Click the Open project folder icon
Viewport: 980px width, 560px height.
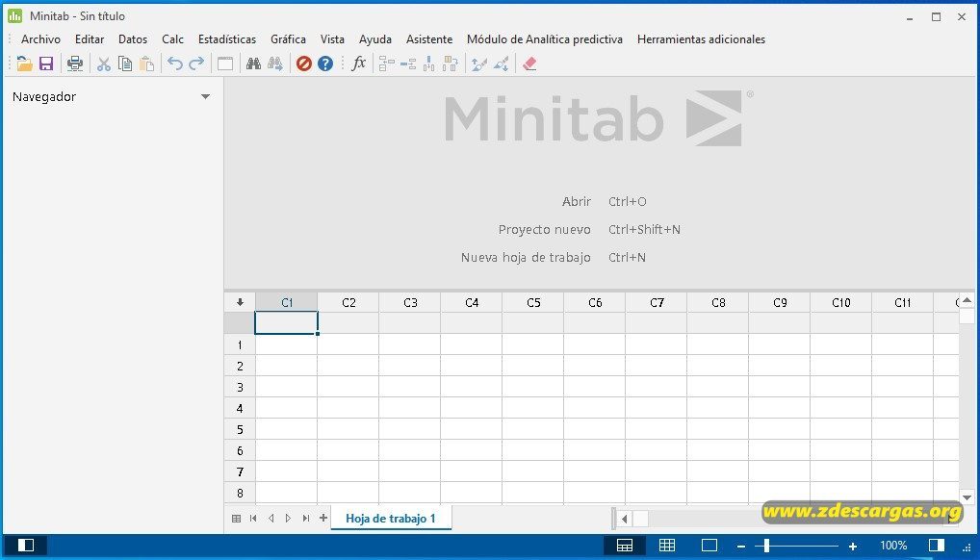[24, 64]
